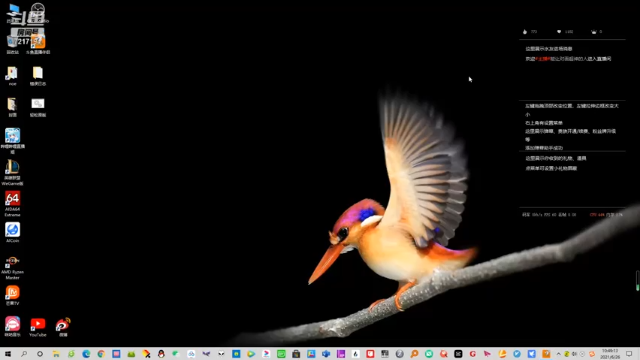Screen dimensions: 640x360
Task: Open taskbar search magnifier
Action: (24, 354)
